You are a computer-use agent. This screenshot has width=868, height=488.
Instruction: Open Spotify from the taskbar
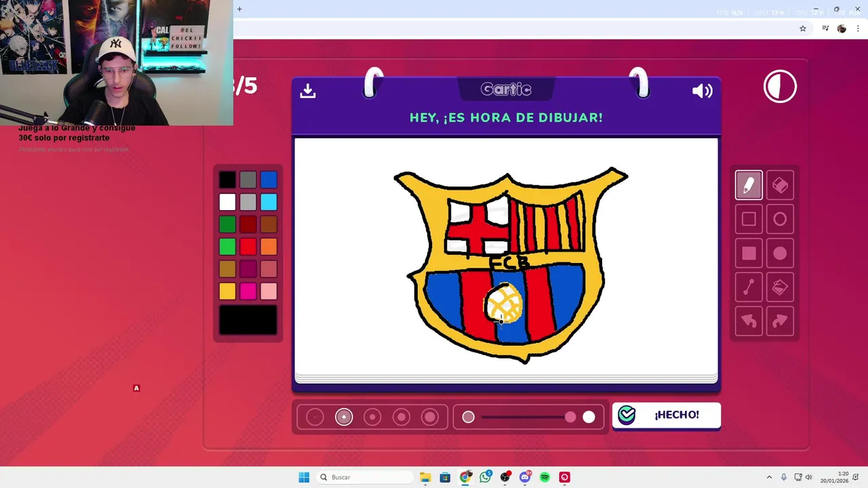[x=545, y=477]
